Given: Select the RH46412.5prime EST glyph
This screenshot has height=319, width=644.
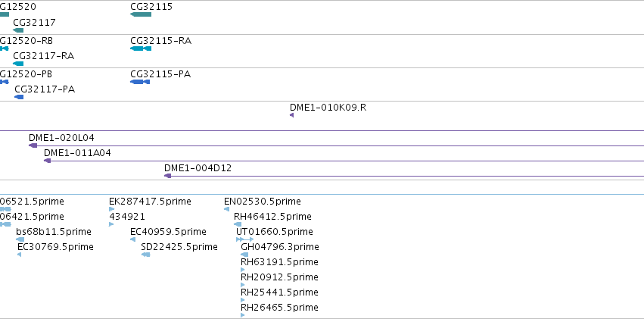Looking at the screenshot, I should point(238,224).
